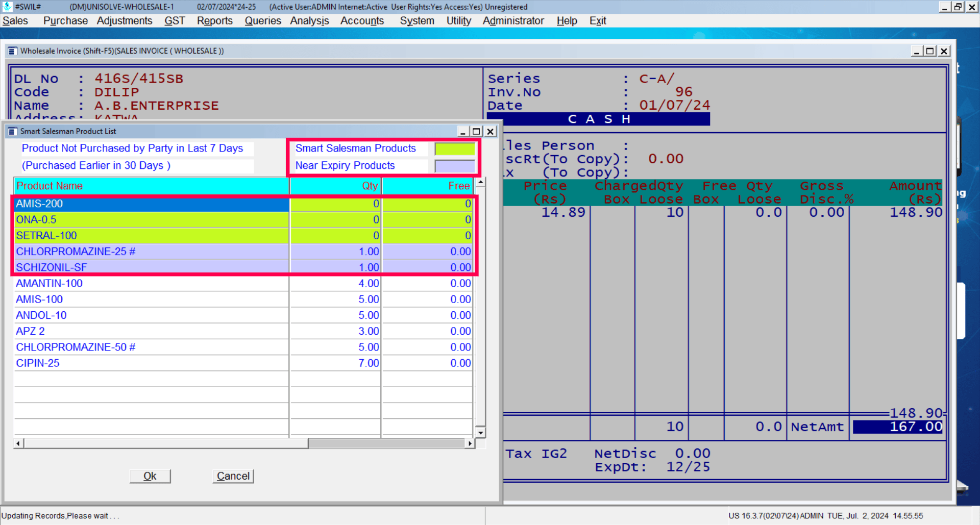Open the Queries menu
This screenshot has height=525, width=980.
(x=263, y=21)
